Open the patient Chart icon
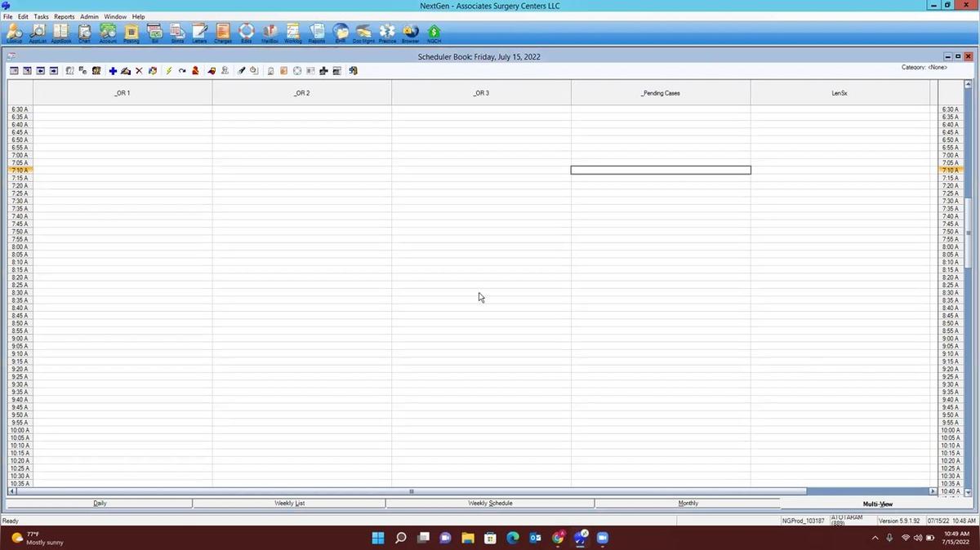The width and height of the screenshot is (980, 550). click(x=84, y=33)
